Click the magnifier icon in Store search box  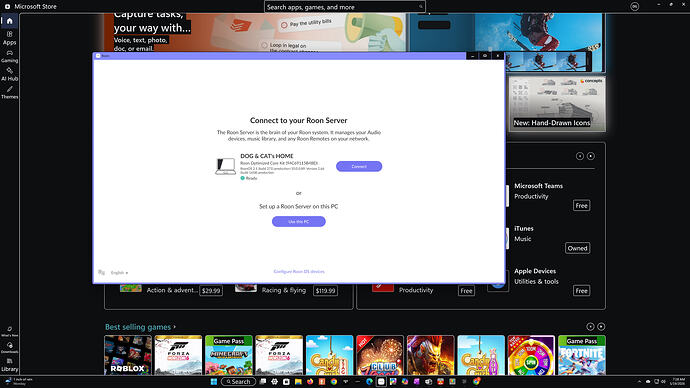pyautogui.click(x=420, y=7)
